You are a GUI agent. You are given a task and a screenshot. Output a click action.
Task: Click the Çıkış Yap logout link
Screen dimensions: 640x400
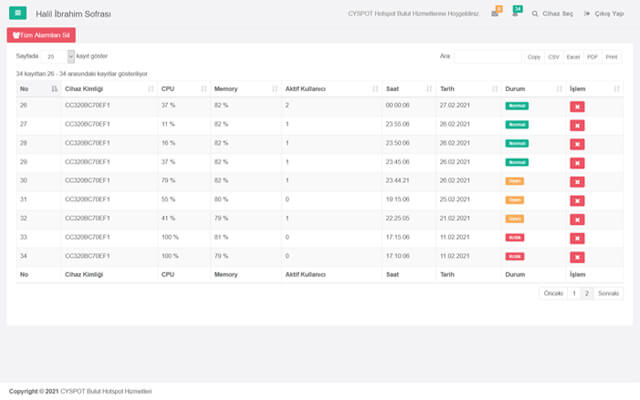click(x=606, y=14)
